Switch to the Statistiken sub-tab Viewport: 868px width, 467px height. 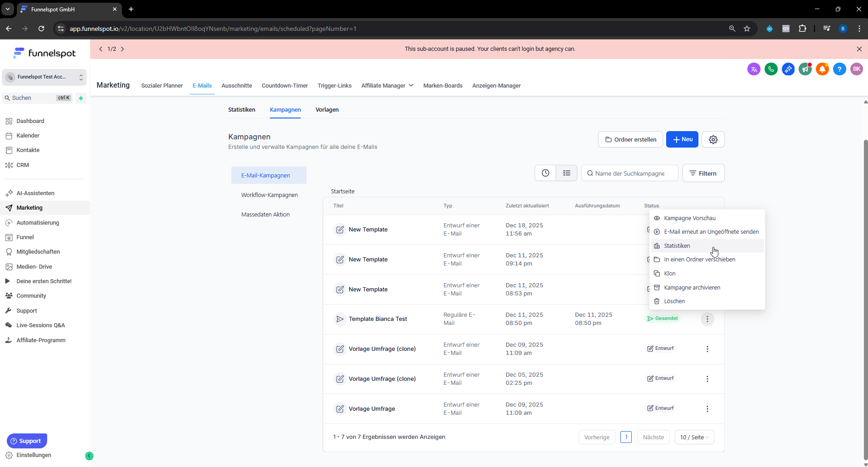(x=242, y=110)
